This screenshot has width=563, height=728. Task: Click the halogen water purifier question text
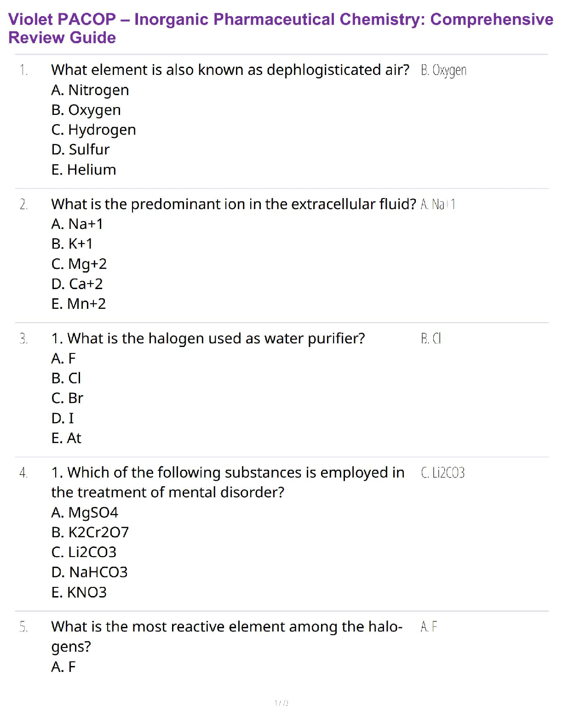[208, 338]
